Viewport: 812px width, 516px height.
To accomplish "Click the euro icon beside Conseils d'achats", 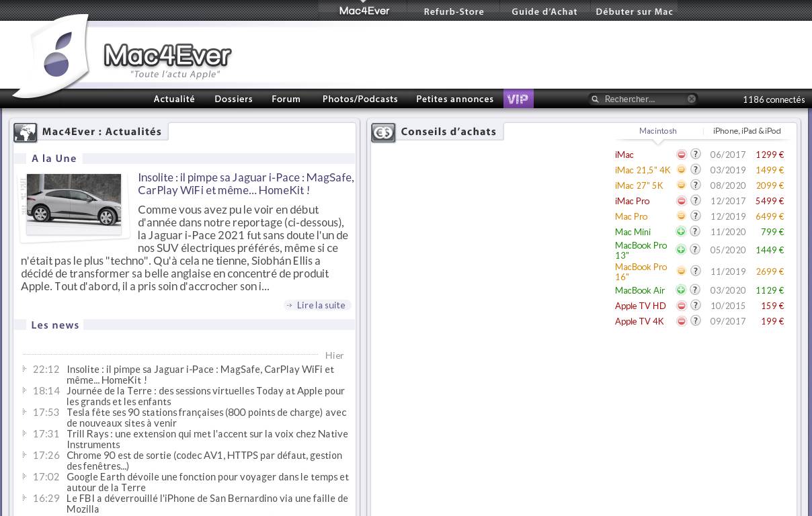I will [383, 132].
